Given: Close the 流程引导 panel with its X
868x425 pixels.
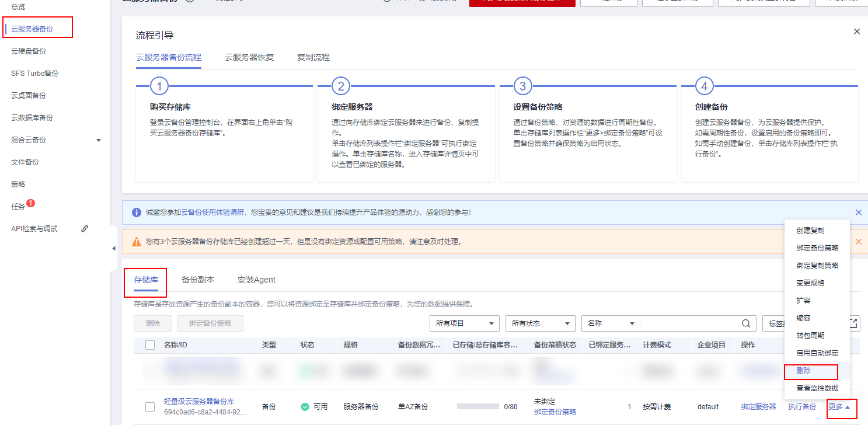Looking at the screenshot, I should pos(857,32).
